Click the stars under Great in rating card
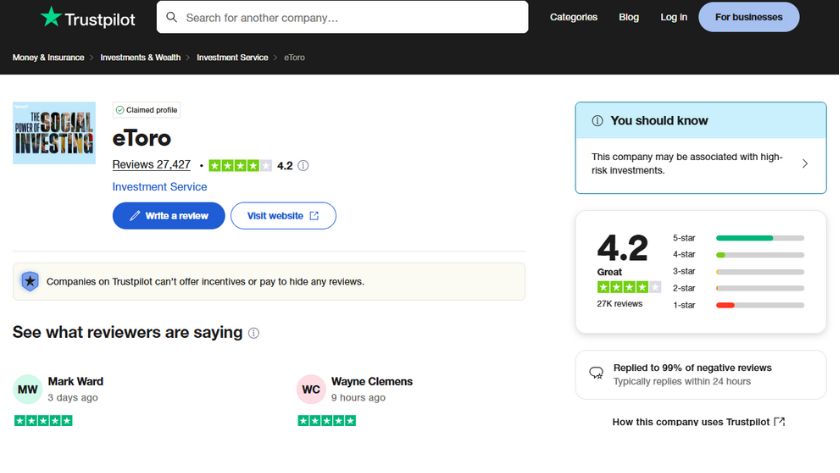Screen dimensions: 840x473 [x=629, y=287]
